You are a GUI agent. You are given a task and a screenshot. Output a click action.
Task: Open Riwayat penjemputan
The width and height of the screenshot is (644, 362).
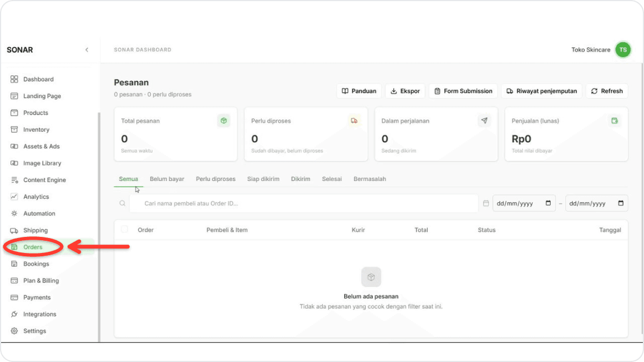coord(542,91)
